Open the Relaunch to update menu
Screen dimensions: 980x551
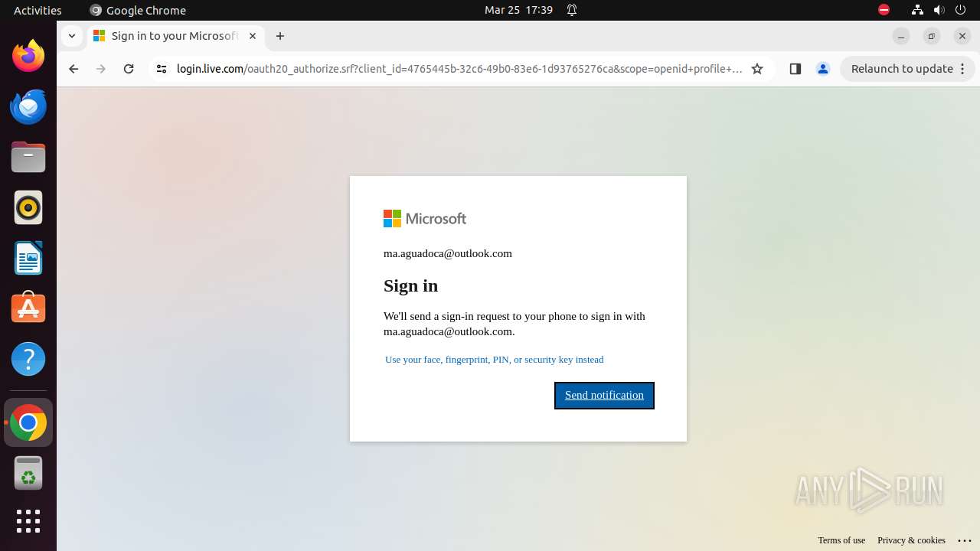[908, 69]
